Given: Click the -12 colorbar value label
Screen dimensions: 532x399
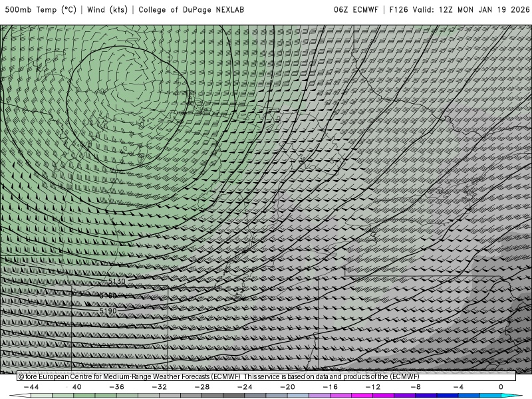Looking at the screenshot, I should pos(373,387).
